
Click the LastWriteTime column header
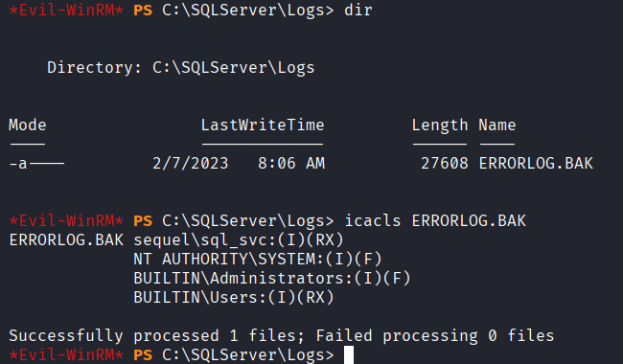coord(263,125)
